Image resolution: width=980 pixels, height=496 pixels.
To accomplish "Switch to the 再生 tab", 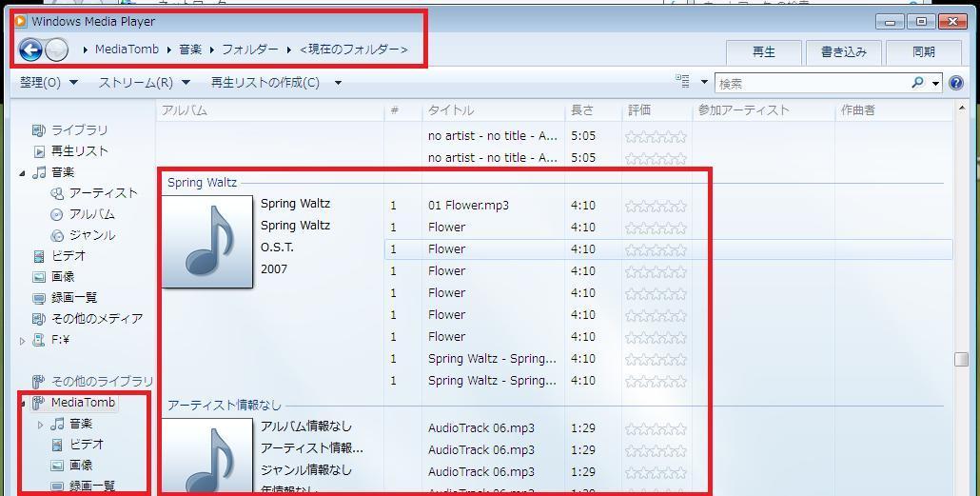I will (763, 52).
